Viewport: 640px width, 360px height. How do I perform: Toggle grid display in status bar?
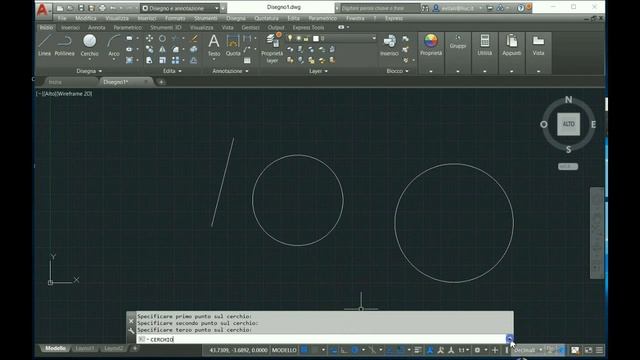pos(304,350)
